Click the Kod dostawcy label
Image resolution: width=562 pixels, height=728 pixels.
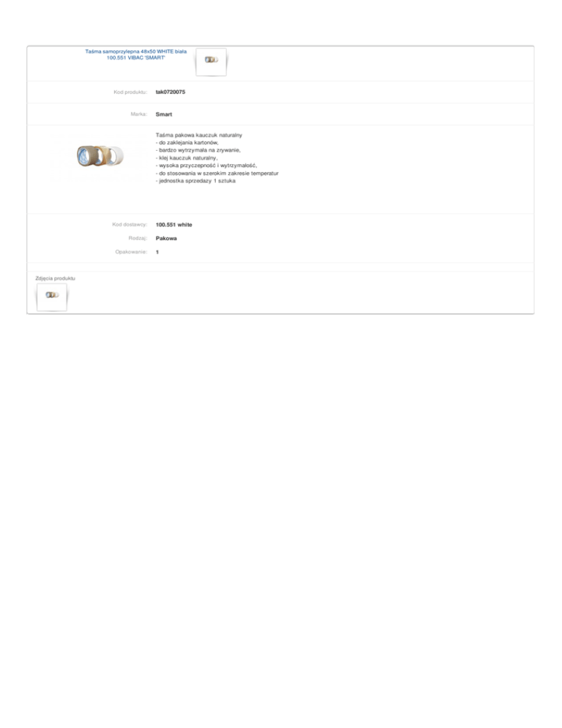point(130,225)
